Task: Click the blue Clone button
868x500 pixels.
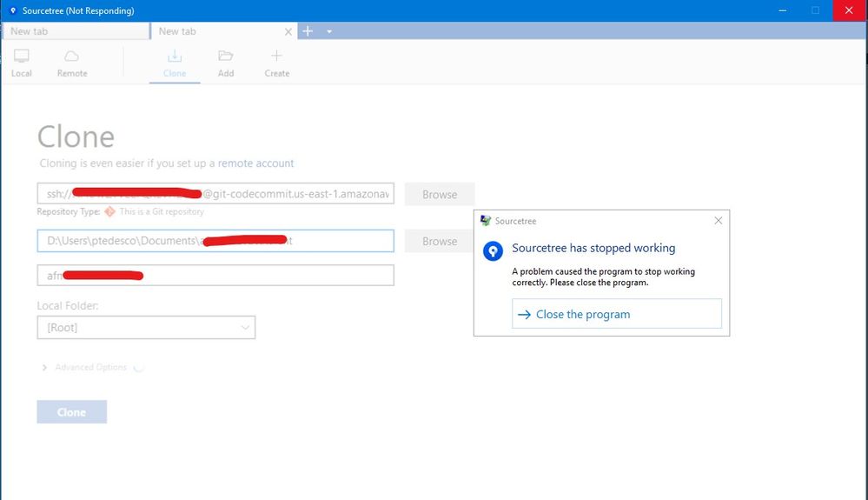Action: point(72,412)
